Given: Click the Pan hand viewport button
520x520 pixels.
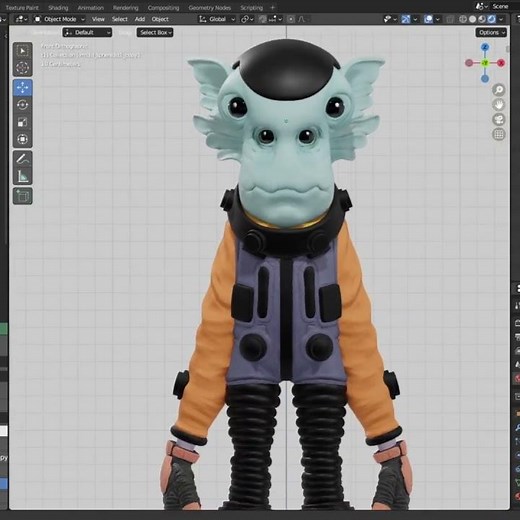Looking at the screenshot, I should tap(499, 105).
